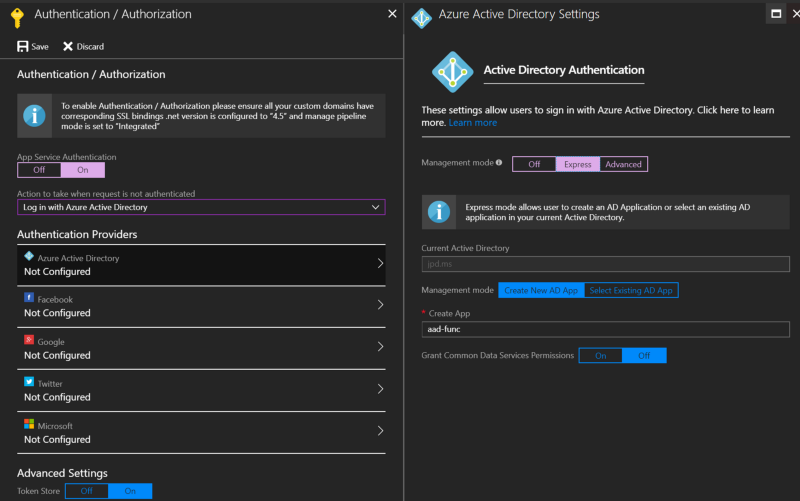
Task: Turn App Service Authentication On
Action: pyautogui.click(x=83, y=170)
